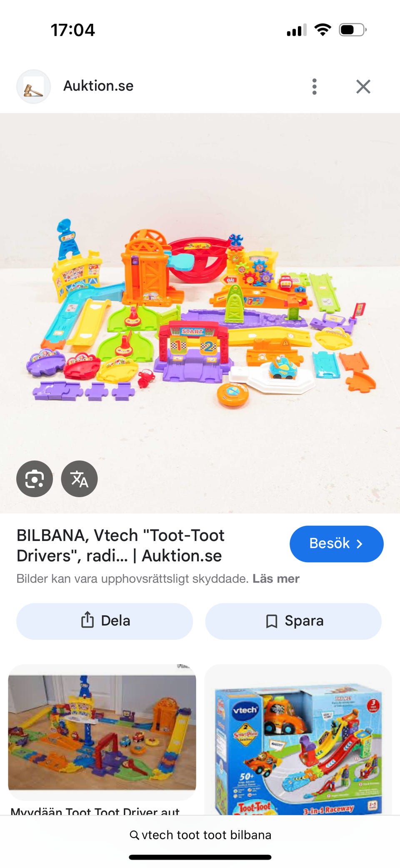
Task: Visit the page with Besök button
Action: pos(337,544)
